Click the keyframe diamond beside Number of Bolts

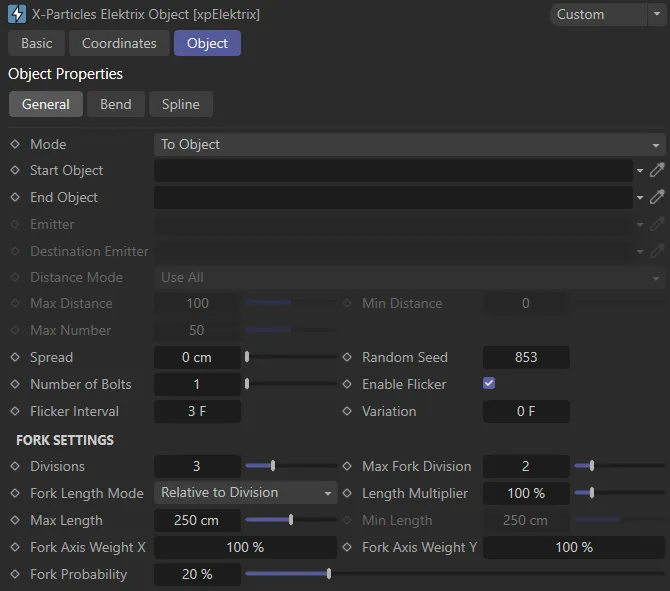coord(15,384)
